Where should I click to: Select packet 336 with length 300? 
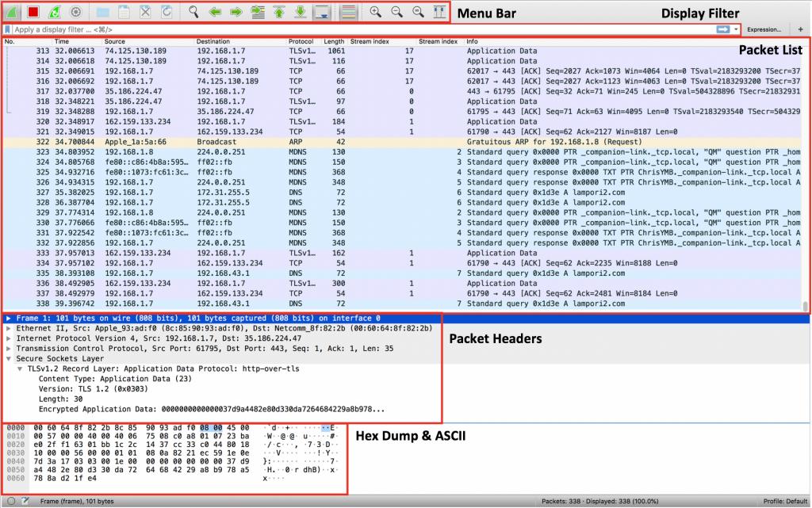coord(403,284)
